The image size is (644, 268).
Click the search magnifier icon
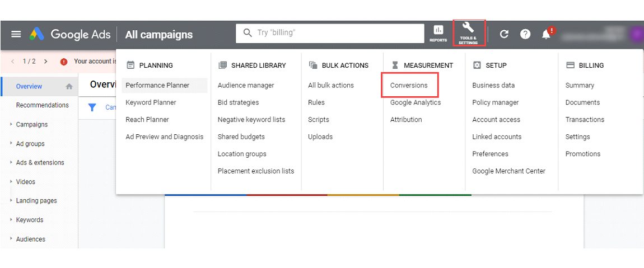click(x=248, y=33)
